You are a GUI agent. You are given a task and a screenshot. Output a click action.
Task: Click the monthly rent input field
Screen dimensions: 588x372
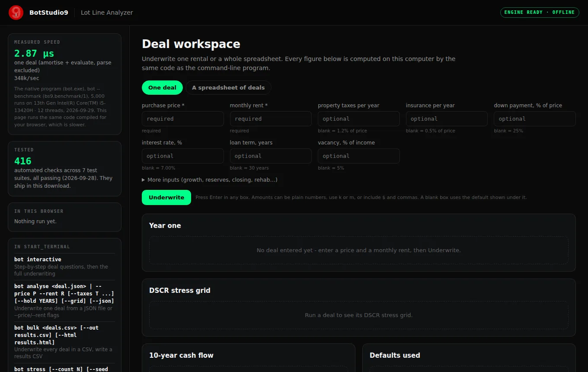coord(271,119)
